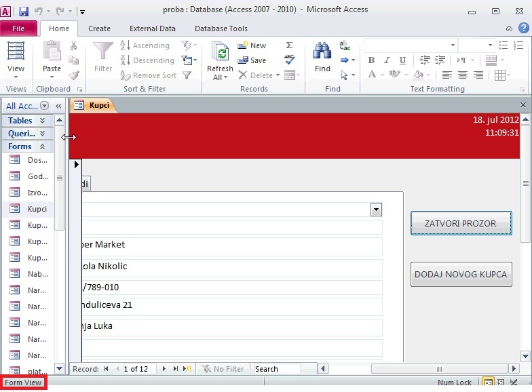
Task: Click the Find binoculars icon
Action: pyautogui.click(x=322, y=52)
